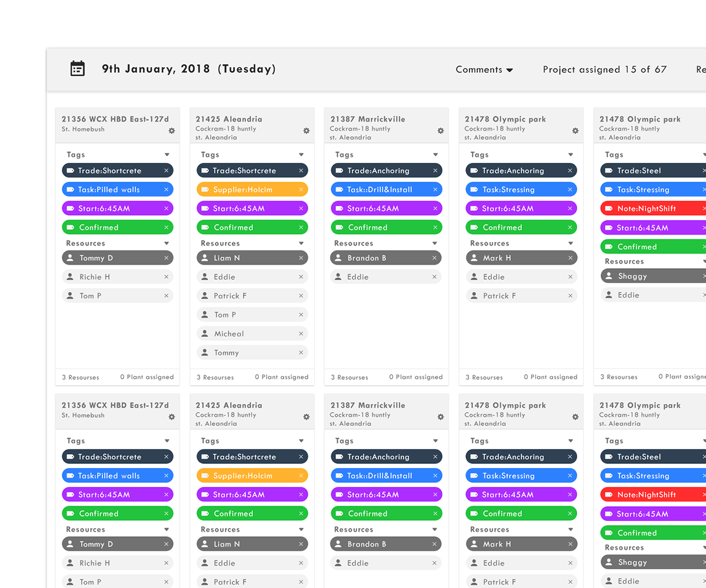Remove Tommy D from upper 21356 WCX card
The width and height of the screenshot is (706, 588).
[166, 258]
